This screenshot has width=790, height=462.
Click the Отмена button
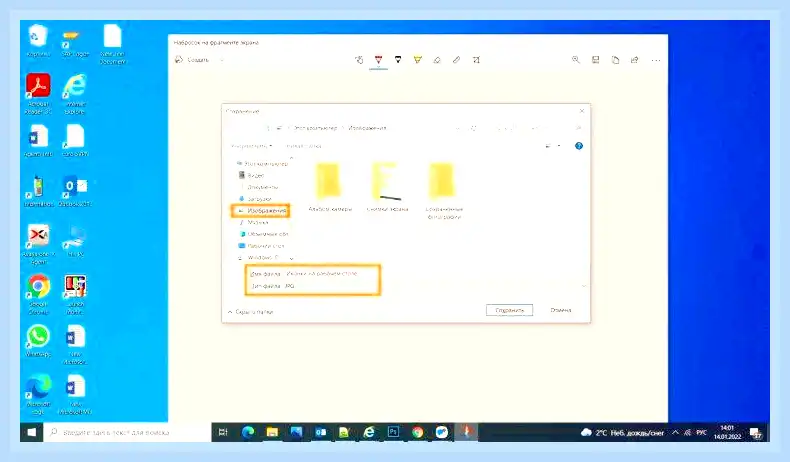[561, 310]
